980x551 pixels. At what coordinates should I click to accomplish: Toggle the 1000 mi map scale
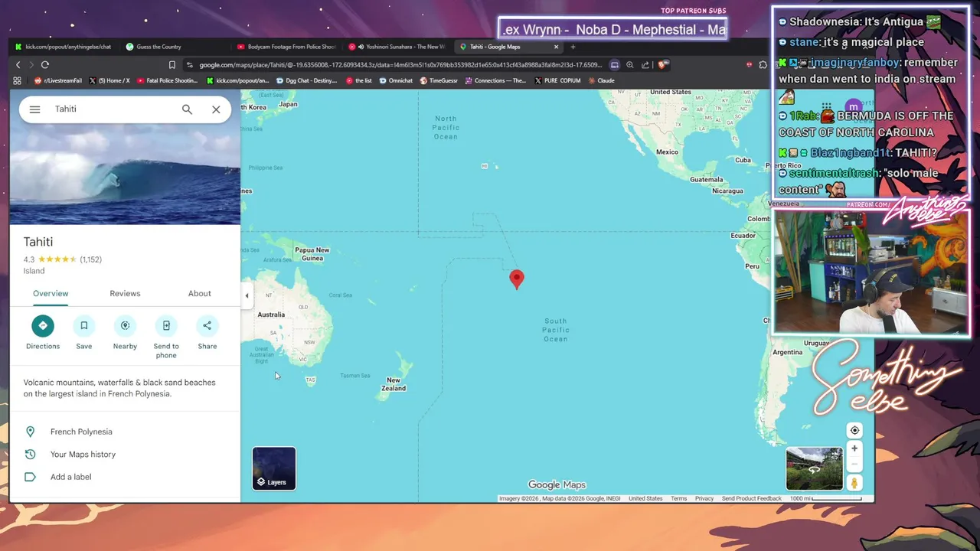click(x=827, y=499)
